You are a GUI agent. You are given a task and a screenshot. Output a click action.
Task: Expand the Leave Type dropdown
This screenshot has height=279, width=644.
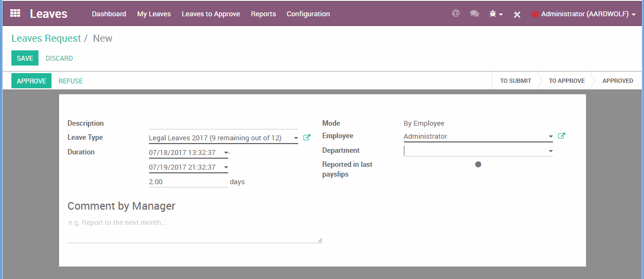[x=296, y=138]
